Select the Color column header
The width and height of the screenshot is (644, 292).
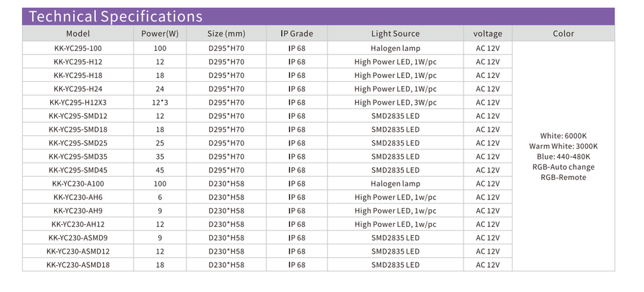coord(563,34)
